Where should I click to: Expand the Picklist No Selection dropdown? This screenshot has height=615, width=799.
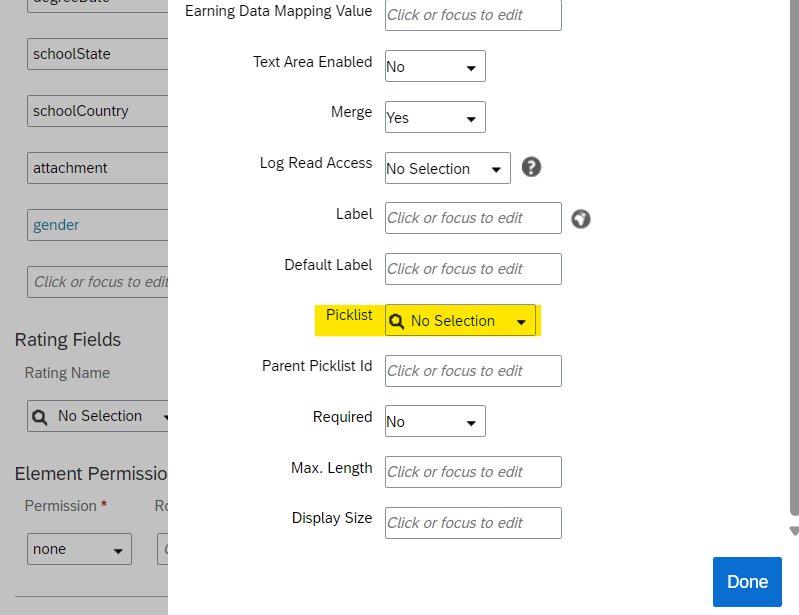click(460, 320)
